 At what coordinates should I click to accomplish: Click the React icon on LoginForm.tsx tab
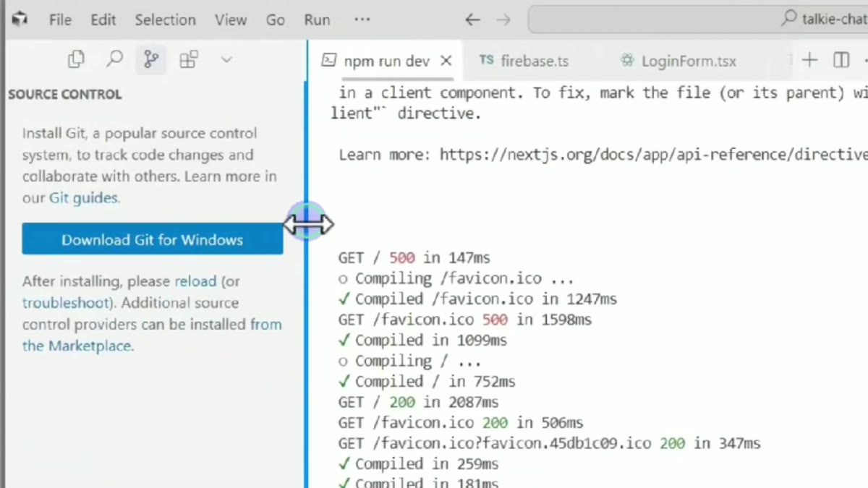[x=627, y=61]
